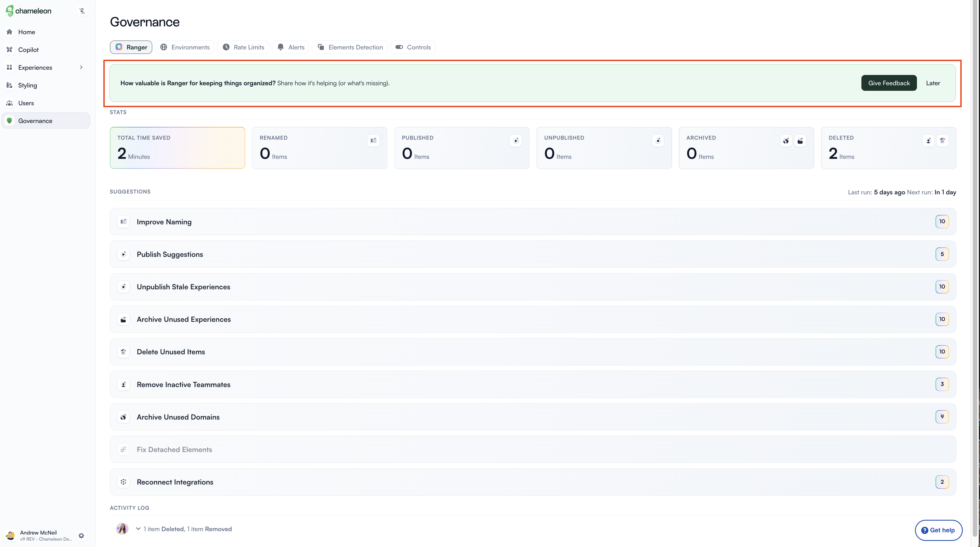
Task: Switch to the Controls toggle tab
Action: [413, 47]
